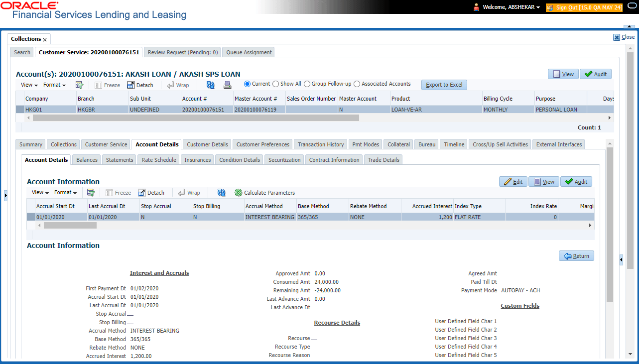Click the Export to Excel button
This screenshot has width=639, height=364.
coord(444,85)
